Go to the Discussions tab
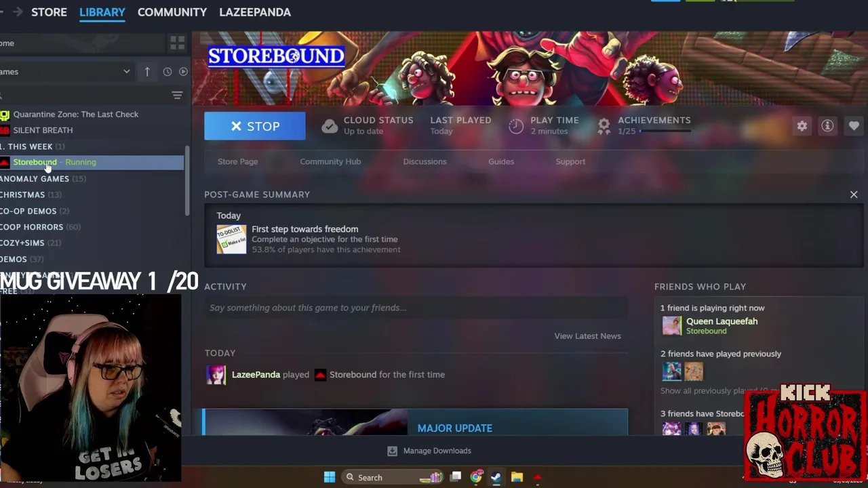 tap(425, 162)
